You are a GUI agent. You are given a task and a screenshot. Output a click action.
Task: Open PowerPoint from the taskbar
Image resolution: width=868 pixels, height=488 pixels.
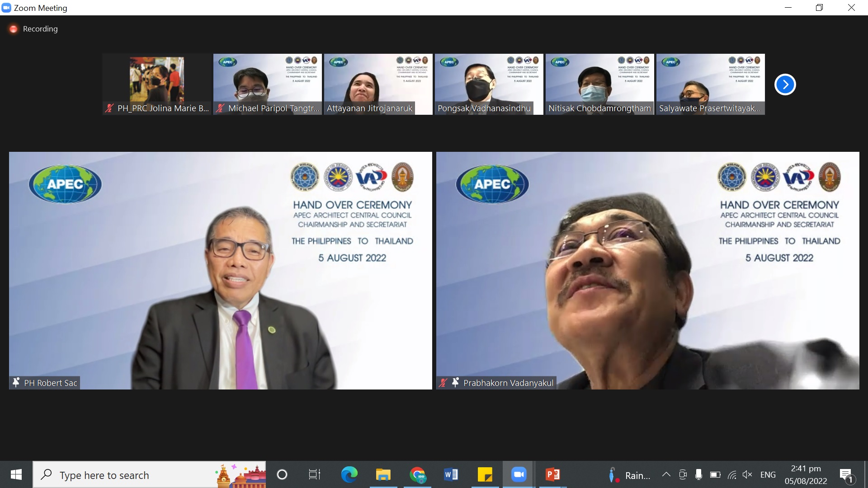point(552,474)
